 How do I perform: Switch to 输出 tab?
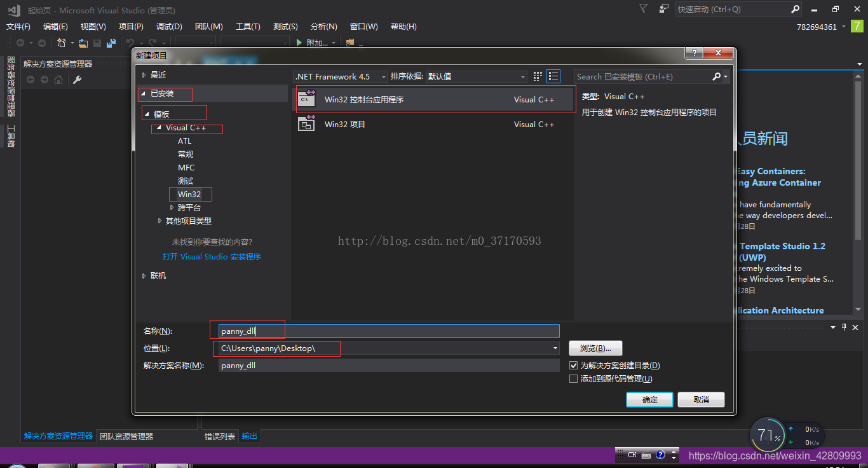click(250, 436)
